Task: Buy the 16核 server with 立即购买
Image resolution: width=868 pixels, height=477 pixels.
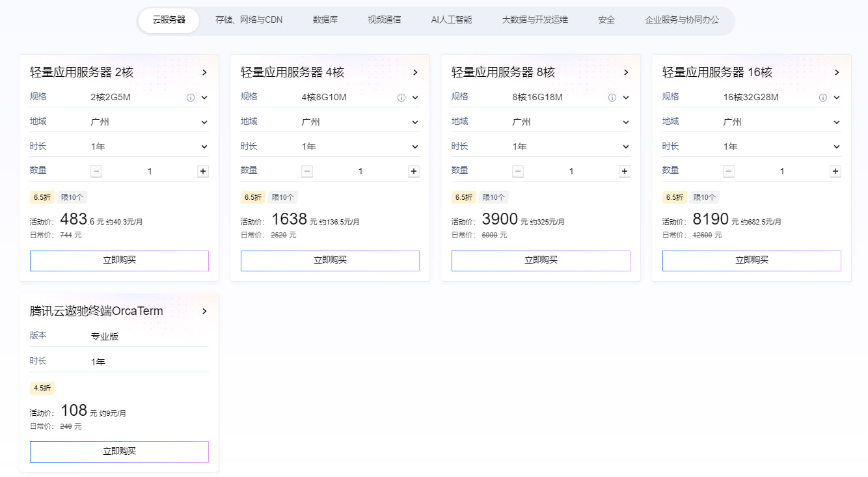Action: coord(752,260)
